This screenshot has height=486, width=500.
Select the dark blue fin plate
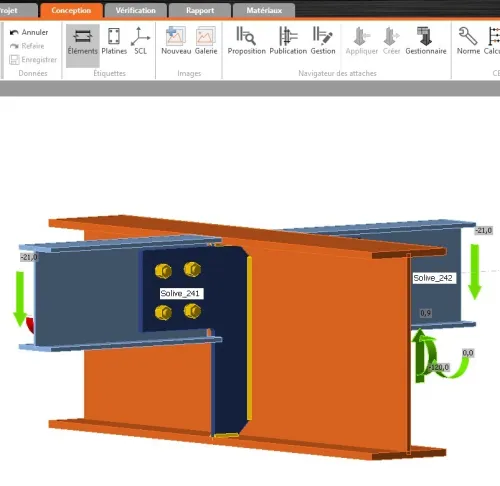[230, 340]
